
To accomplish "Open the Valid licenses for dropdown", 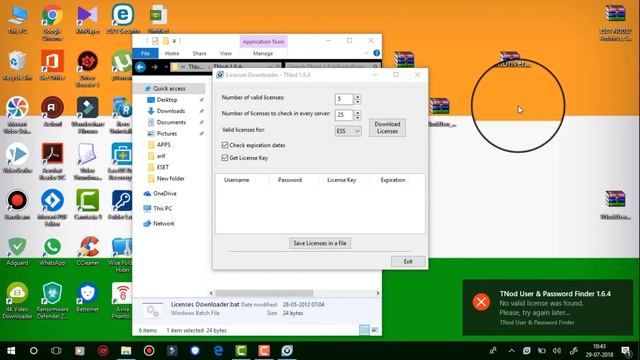I will [348, 131].
